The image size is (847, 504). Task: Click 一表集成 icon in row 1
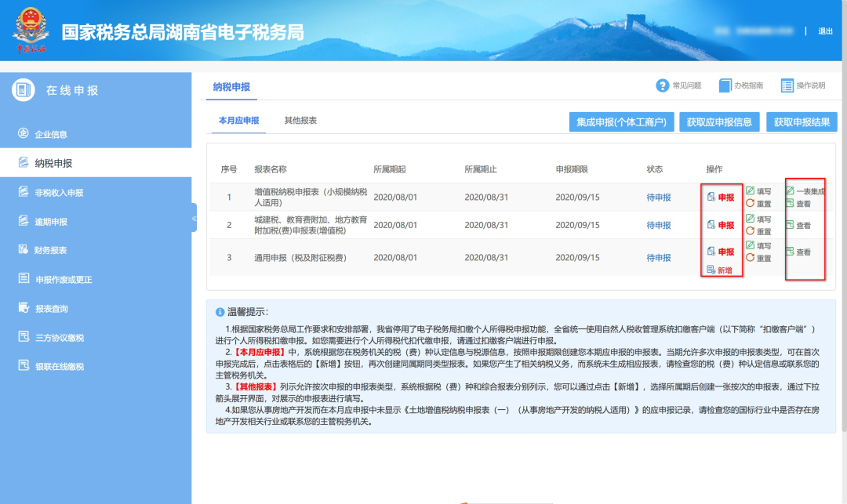[790, 191]
